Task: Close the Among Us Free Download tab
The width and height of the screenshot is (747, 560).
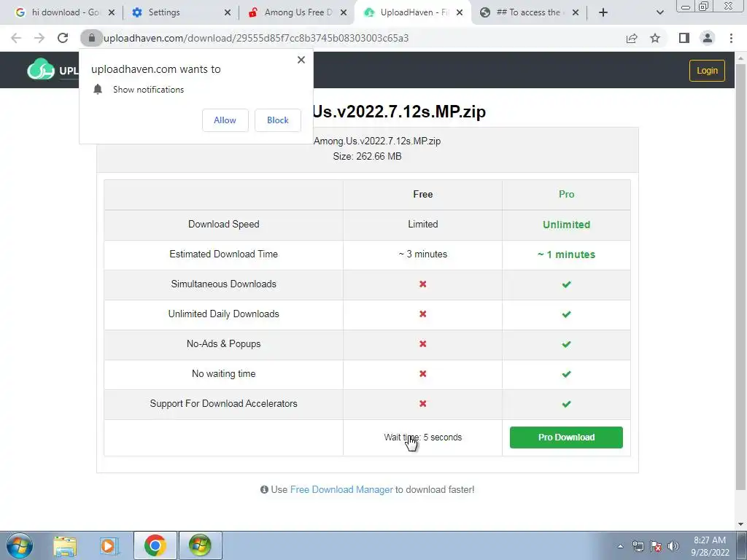Action: pos(344,12)
